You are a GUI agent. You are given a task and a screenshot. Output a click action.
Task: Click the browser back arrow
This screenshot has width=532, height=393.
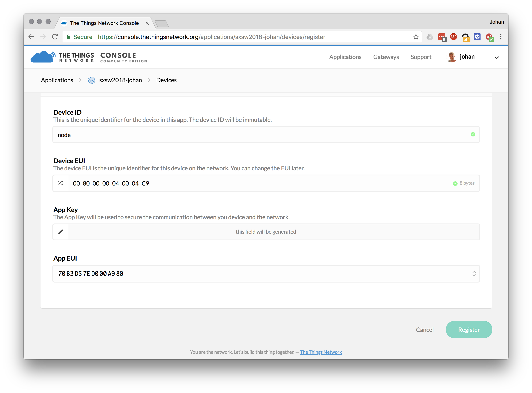click(x=31, y=37)
